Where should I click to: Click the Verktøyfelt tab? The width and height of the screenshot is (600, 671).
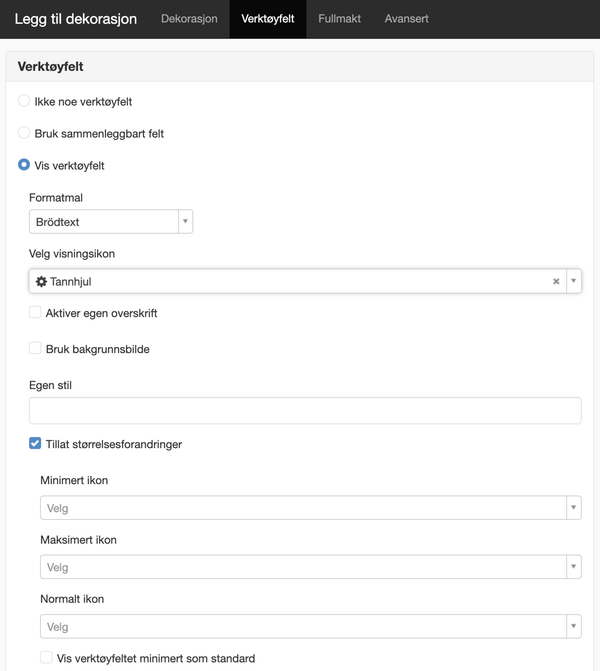click(x=268, y=19)
